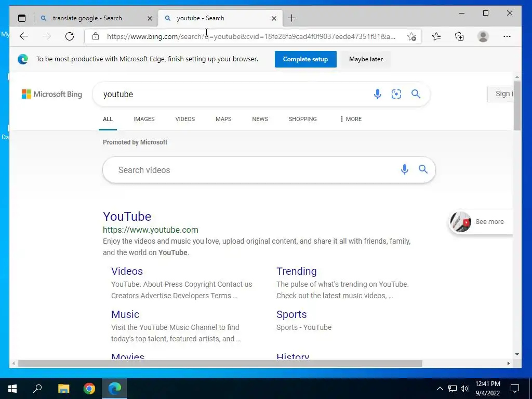Go back to previous page
Screen dimensions: 532x399
pyautogui.click(x=24, y=36)
